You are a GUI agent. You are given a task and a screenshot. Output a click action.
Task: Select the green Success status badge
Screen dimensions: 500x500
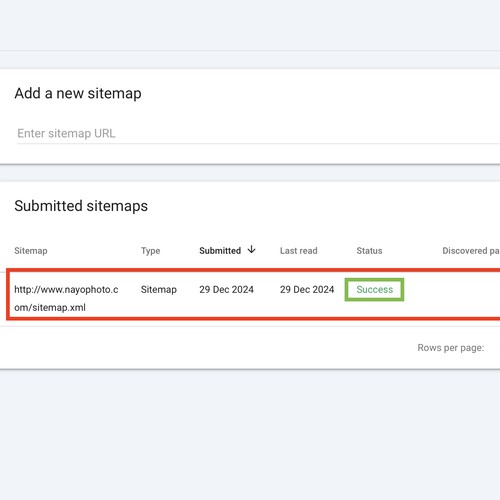click(x=374, y=289)
